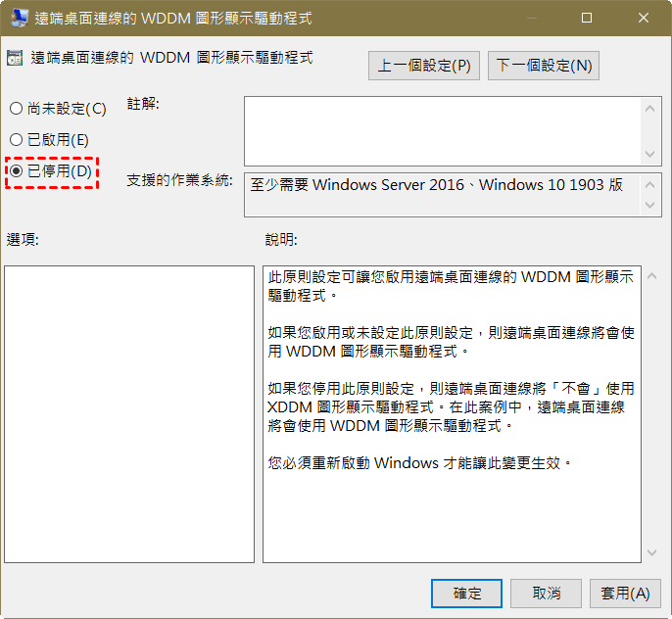Click description text 您必須重新啟動 Windows 才能讓此變更生效
Image resolution: width=672 pixels, height=619 pixels.
click(419, 463)
